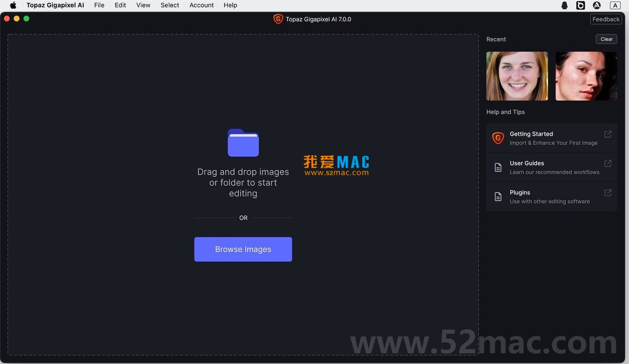Open the View menu
Image resolution: width=629 pixels, height=364 pixels.
143,5
